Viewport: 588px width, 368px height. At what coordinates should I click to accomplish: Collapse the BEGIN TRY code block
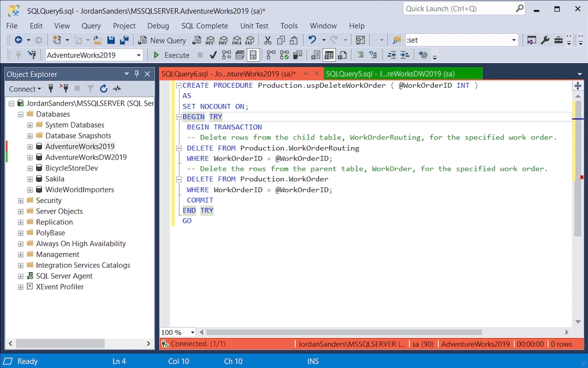click(x=179, y=117)
